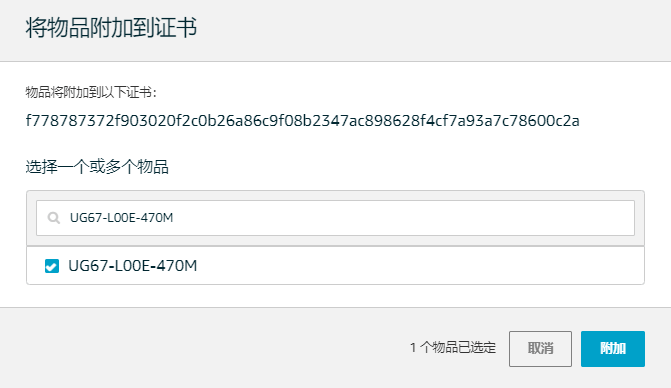Click the gray dialog footer left of status text

click(x=201, y=349)
